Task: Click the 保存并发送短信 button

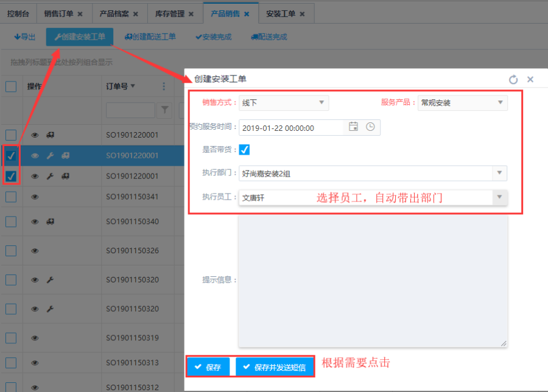Action: coord(275,367)
